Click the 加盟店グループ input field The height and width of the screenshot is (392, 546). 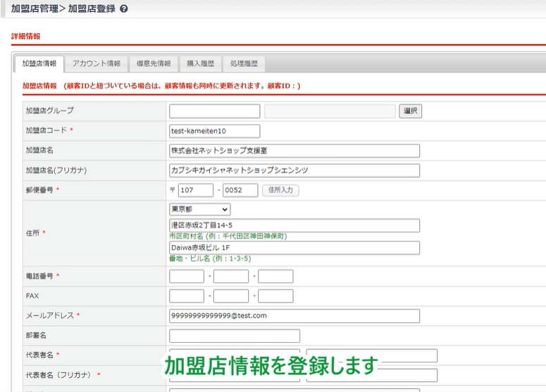click(x=215, y=111)
